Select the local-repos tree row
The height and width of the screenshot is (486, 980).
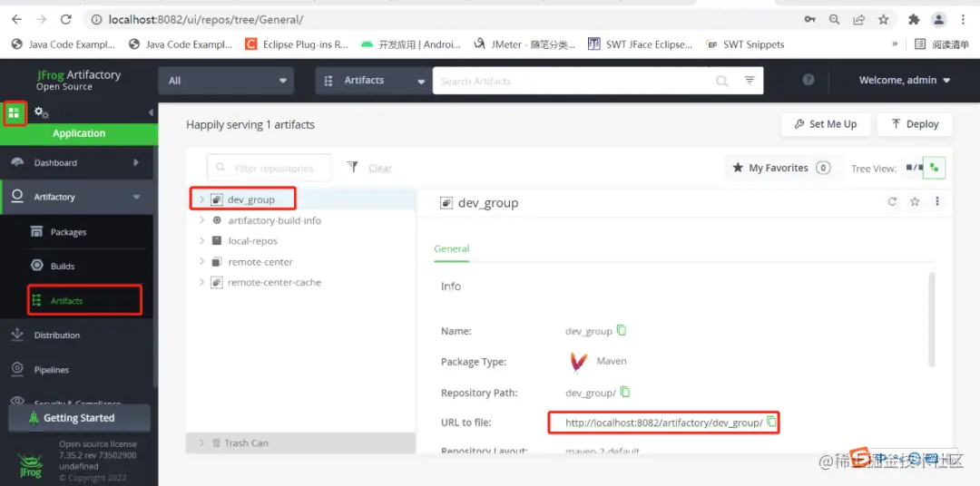(301, 240)
